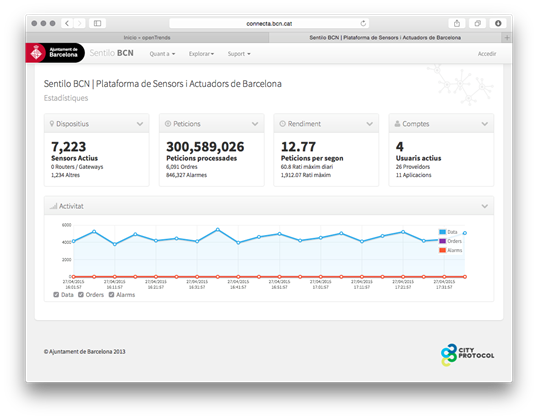Click the City Protocol logo
Image resolution: width=538 pixels, height=419 pixels.
(x=467, y=355)
